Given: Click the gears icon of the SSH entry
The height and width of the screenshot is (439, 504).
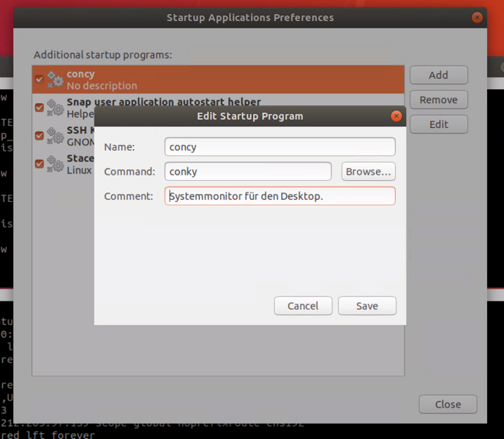Looking at the screenshot, I should coord(56,135).
